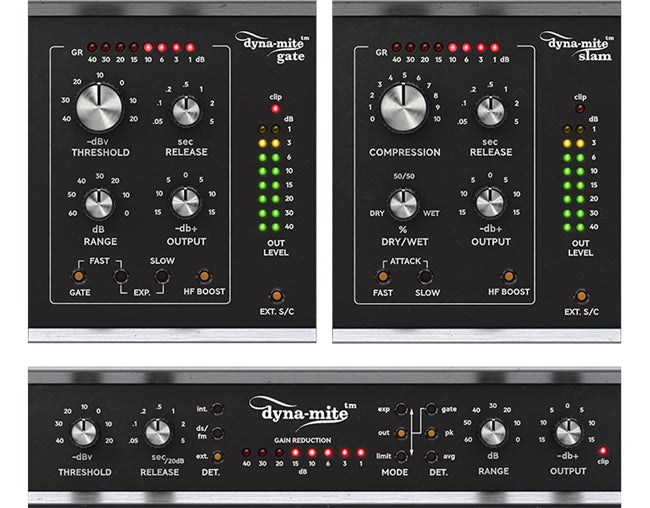This screenshot has width=650, height=508.
Task: Select exp mode on the rack unit
Action: click(x=401, y=409)
